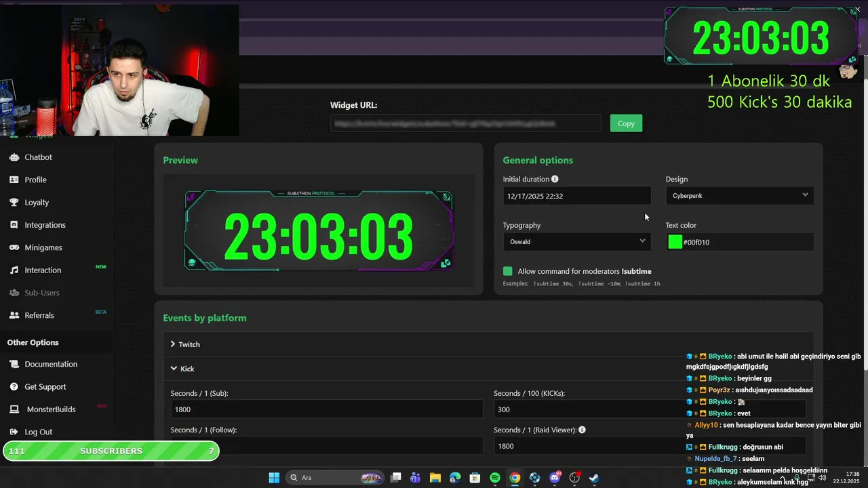868x488 pixels.
Task: Open Spotify from the taskbar
Action: click(495, 478)
